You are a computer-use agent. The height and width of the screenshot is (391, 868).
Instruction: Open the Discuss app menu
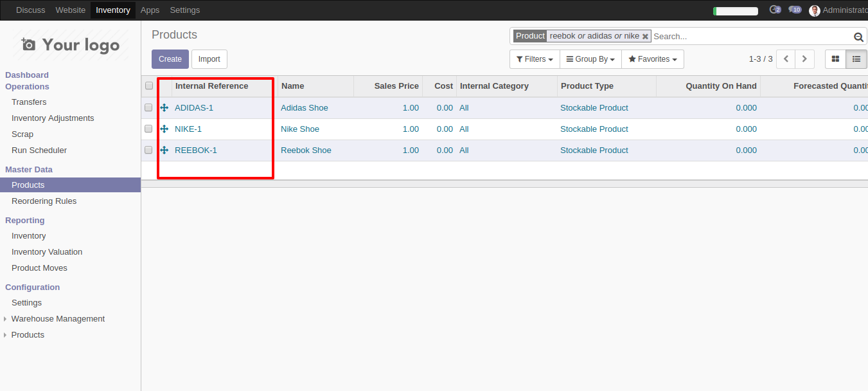pyautogui.click(x=31, y=10)
